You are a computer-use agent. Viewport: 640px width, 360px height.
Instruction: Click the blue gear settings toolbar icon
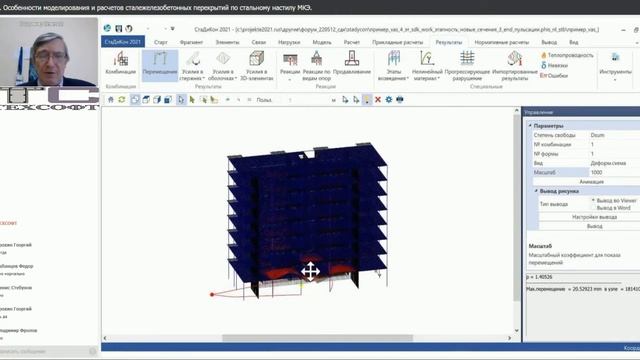tap(389, 100)
